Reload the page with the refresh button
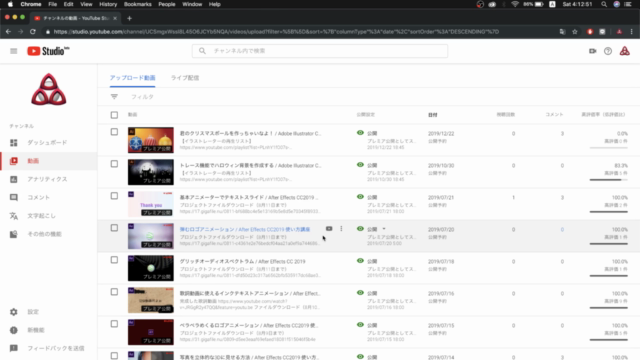Screen dimensions: 640x360 33,31
